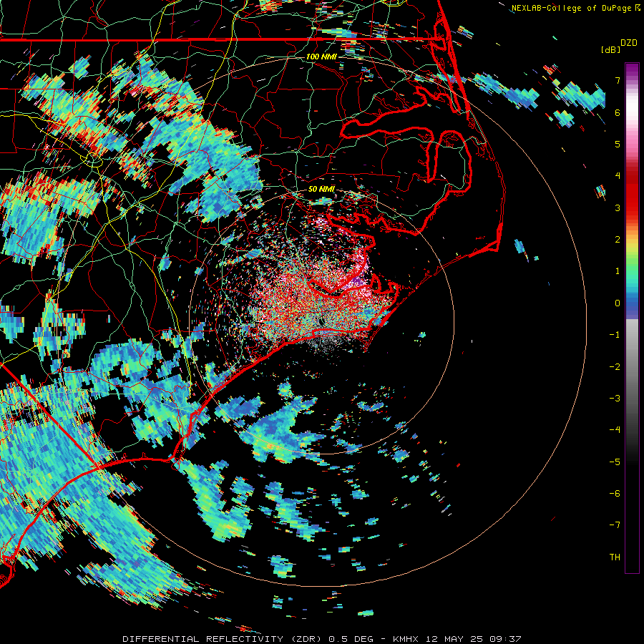The height and width of the screenshot is (644, 644).
Task: Click the DIFFERENTIAL REFLECTIVITY (ZDR) caption
Action: coord(223,639)
